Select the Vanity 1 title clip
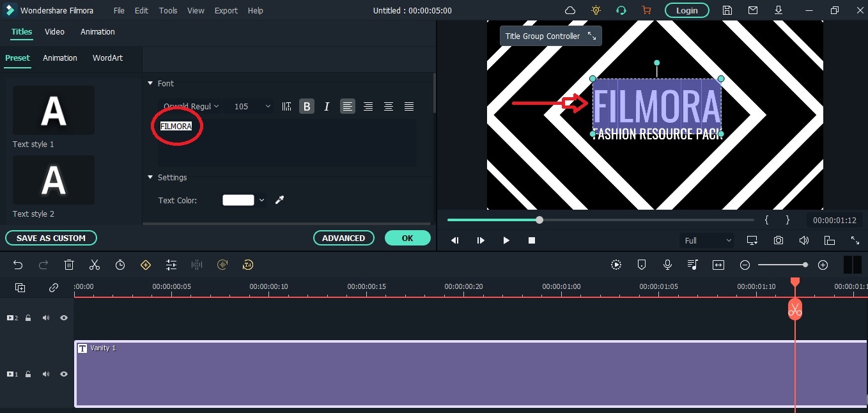Viewport: 868px width, 413px height. pyautogui.click(x=471, y=374)
